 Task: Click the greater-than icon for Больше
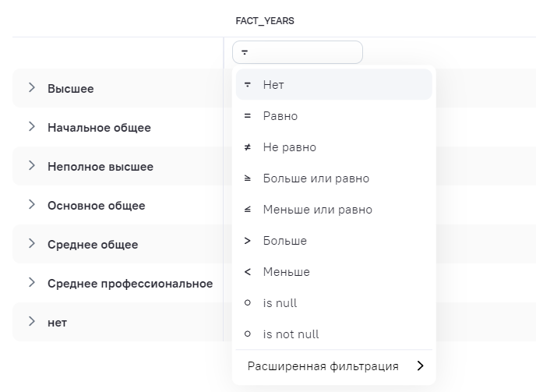pyautogui.click(x=248, y=241)
